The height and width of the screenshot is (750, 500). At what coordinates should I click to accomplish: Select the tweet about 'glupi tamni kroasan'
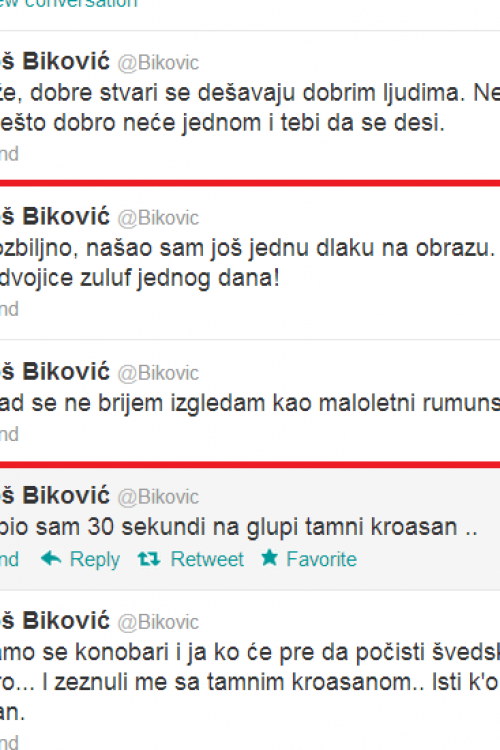click(x=250, y=529)
